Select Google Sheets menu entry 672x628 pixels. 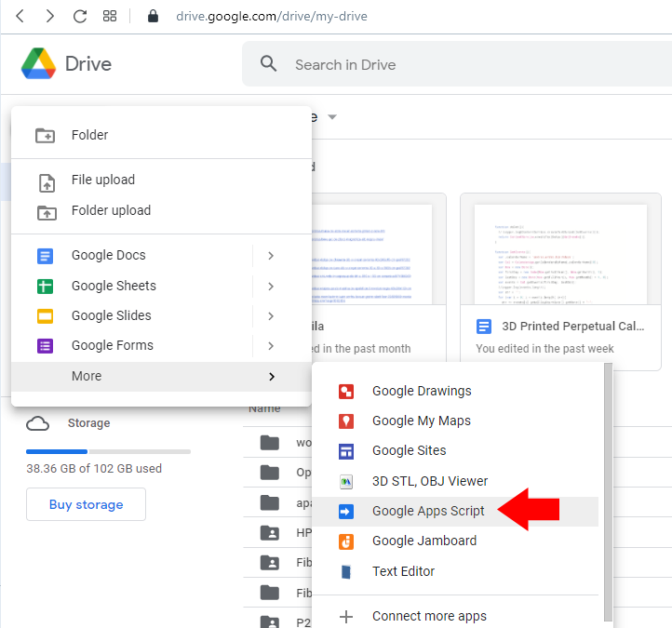pyautogui.click(x=161, y=287)
